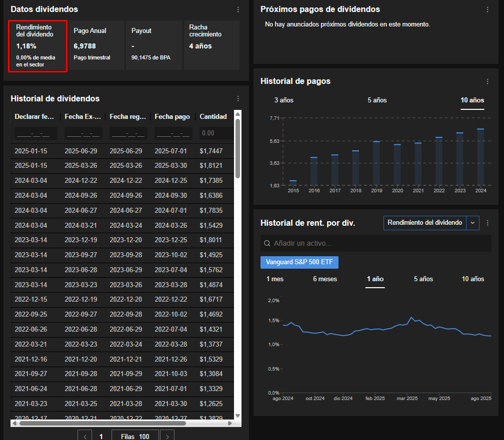Click the Fecha Ex- date filter field
Screen dimensions: 504x440
pos(83,133)
